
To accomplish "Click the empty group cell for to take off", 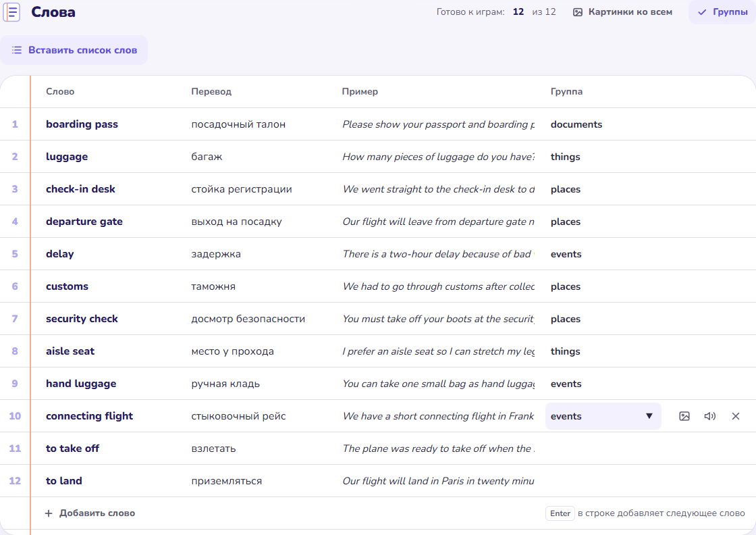I will point(603,448).
